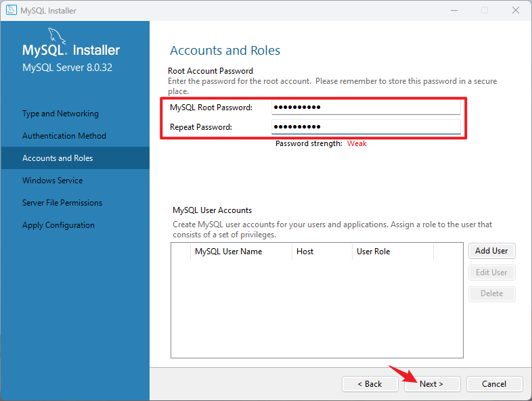Cancel the installation wizard
This screenshot has width=532, height=401.
(x=494, y=384)
